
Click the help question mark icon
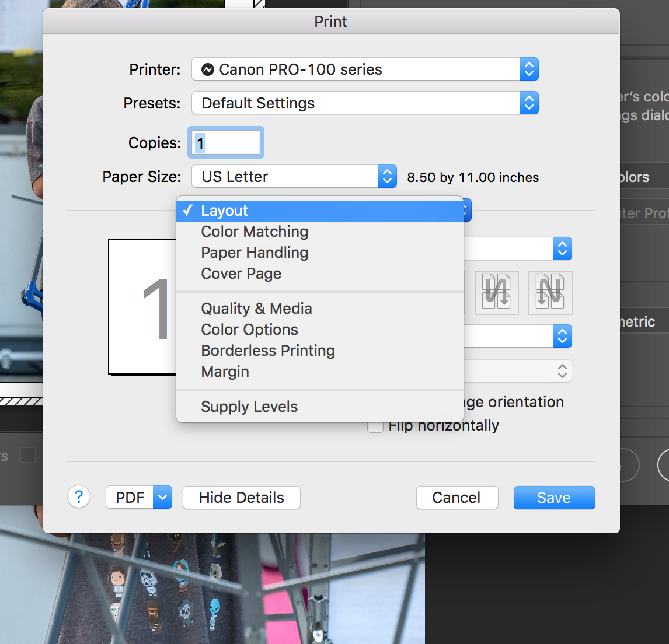tap(79, 497)
